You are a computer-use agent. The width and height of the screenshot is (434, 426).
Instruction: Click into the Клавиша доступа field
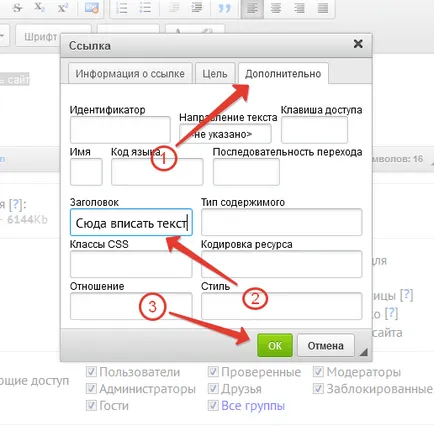point(314,130)
